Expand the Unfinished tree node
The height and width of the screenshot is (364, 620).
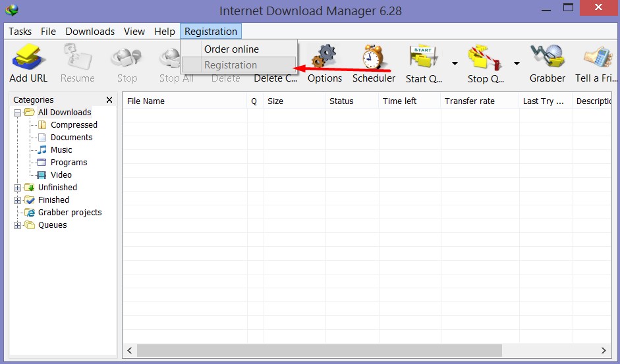coord(17,188)
